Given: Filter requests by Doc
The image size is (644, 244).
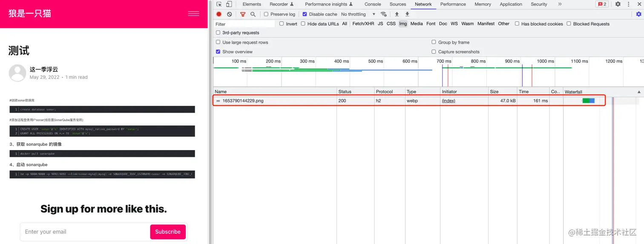Looking at the screenshot, I should (443, 24).
